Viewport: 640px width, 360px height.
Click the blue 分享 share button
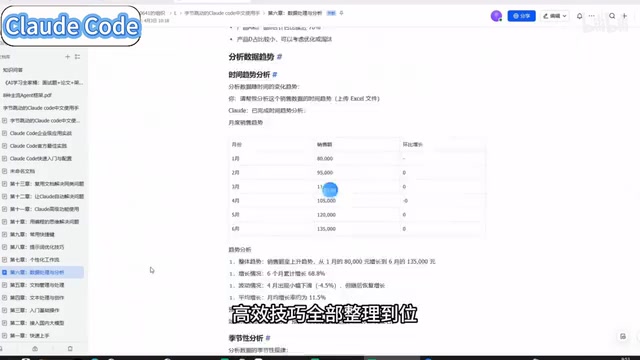[x=521, y=16]
